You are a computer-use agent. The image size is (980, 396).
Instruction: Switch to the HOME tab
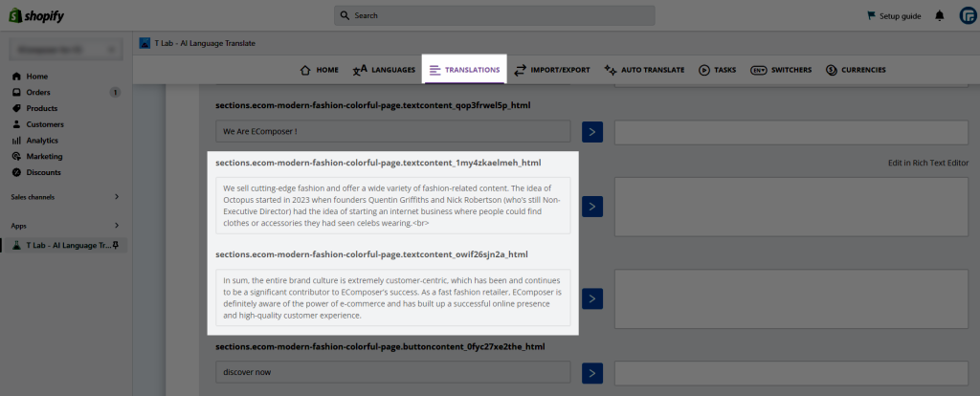[x=319, y=70]
